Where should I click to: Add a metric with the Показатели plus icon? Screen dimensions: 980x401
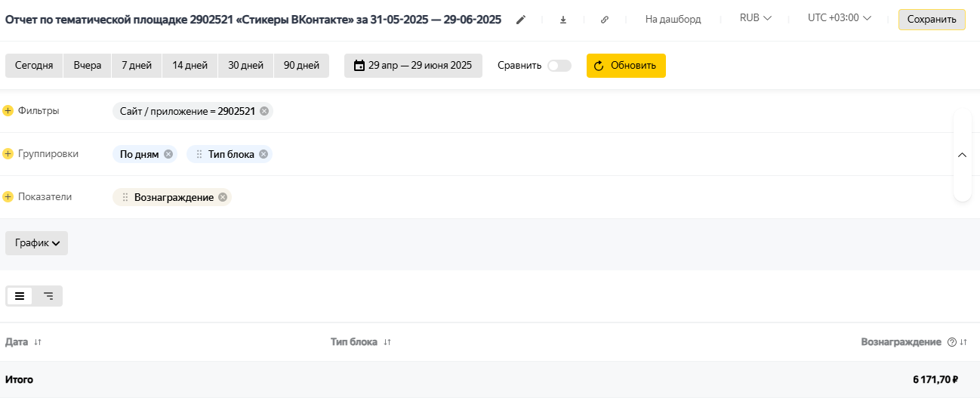tap(8, 197)
